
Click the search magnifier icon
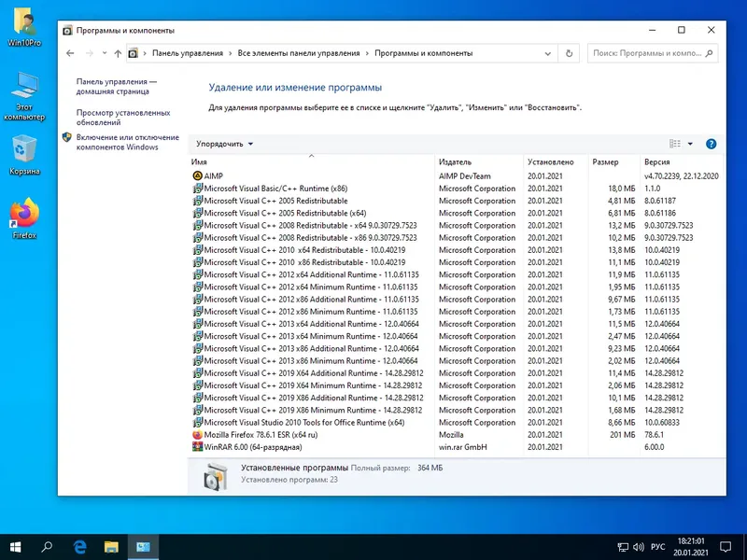(x=709, y=53)
